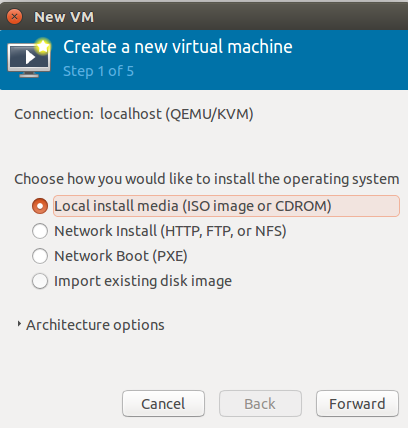Click the Step 1 of 5 indicator
The height and width of the screenshot is (428, 408).
[x=99, y=71]
